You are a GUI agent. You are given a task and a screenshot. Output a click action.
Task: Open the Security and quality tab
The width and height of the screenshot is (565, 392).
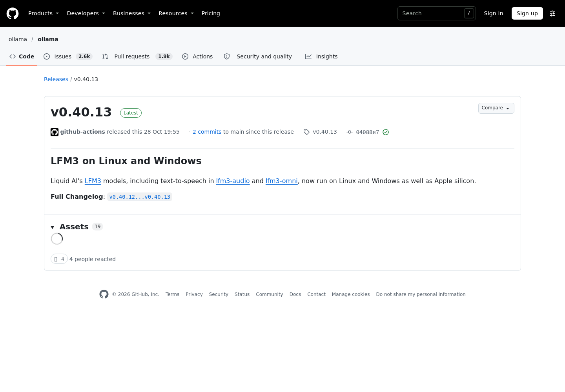pyautogui.click(x=258, y=56)
